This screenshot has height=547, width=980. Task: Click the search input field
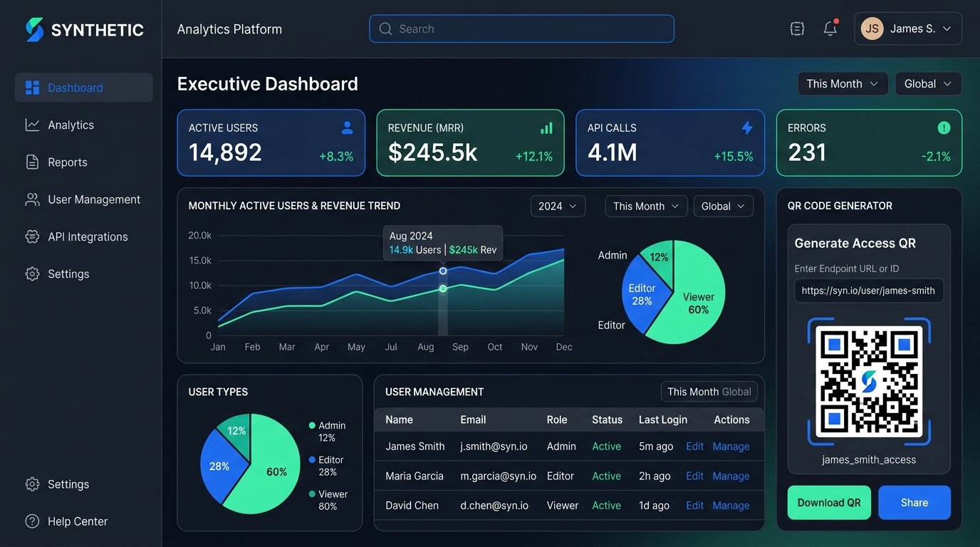521,29
